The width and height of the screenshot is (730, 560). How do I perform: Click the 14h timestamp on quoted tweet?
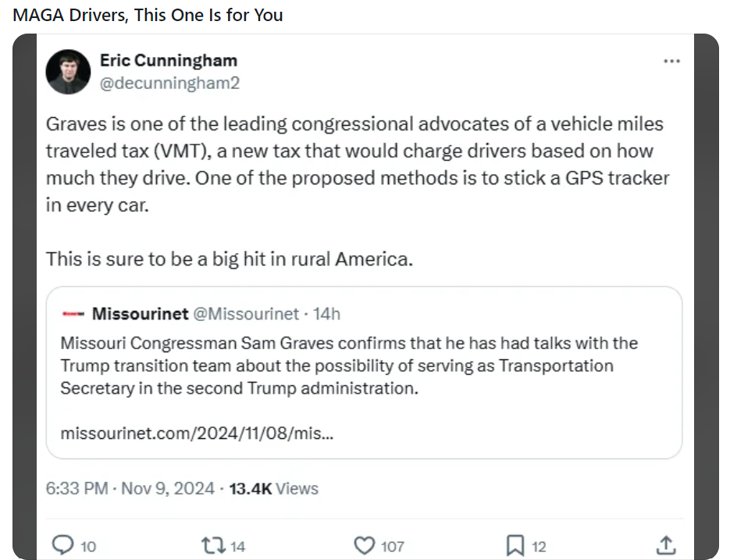[326, 314]
